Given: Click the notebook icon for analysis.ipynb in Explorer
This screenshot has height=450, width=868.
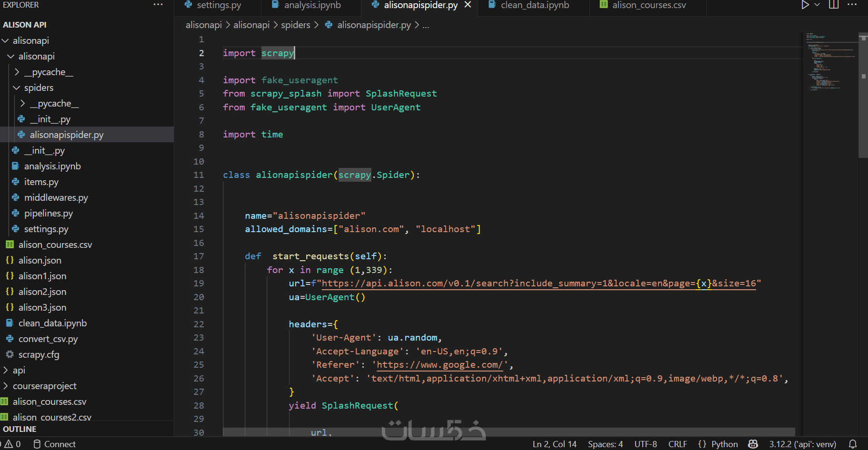Looking at the screenshot, I should pyautogui.click(x=15, y=166).
